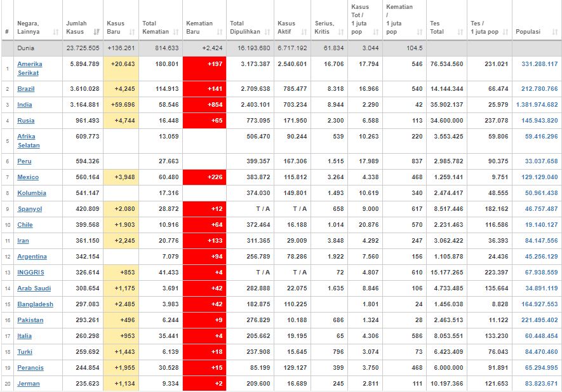Click sort arrows for Kasus Tot / 1 juta pop
562x392 pixels.
pos(376,32)
